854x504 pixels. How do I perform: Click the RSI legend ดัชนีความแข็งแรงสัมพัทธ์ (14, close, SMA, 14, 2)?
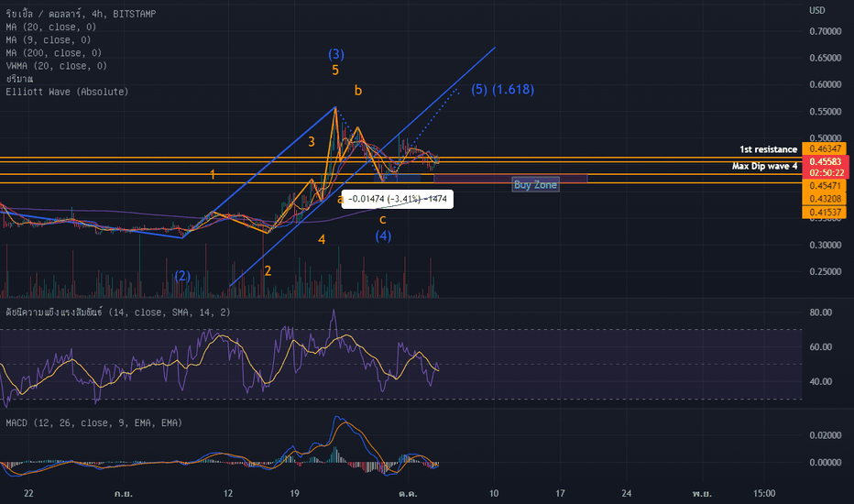point(117,312)
